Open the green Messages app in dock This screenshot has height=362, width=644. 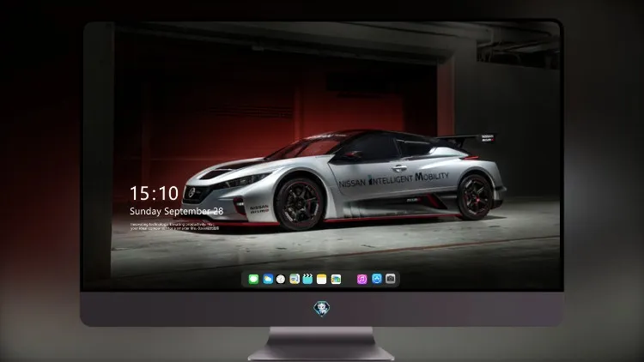[x=253, y=280]
